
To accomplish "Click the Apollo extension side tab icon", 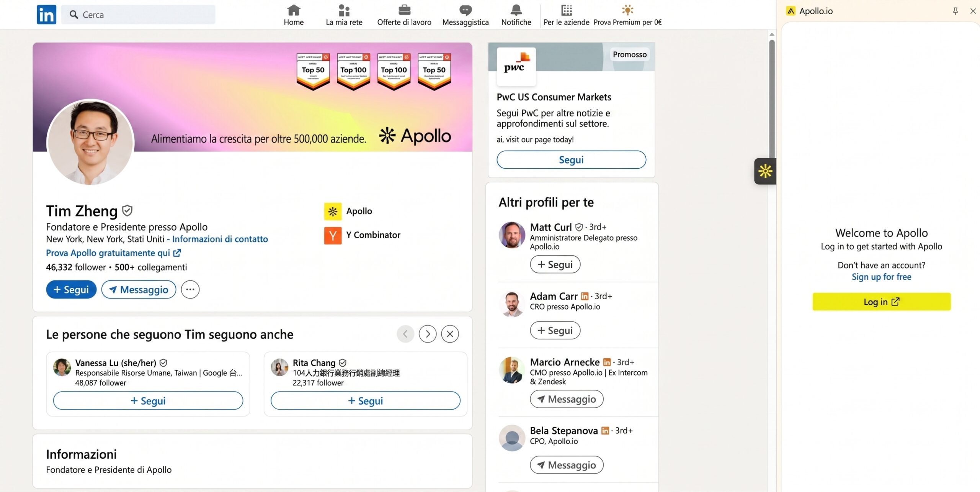I will pyautogui.click(x=765, y=171).
